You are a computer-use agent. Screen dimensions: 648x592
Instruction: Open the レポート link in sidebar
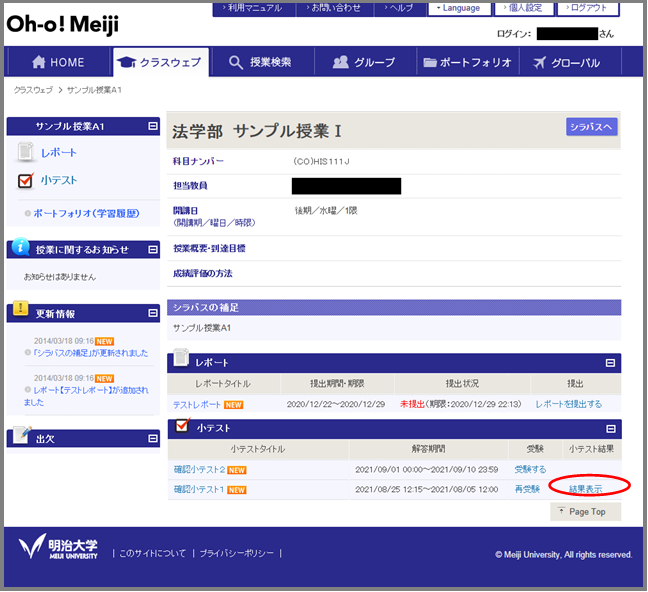[58, 153]
